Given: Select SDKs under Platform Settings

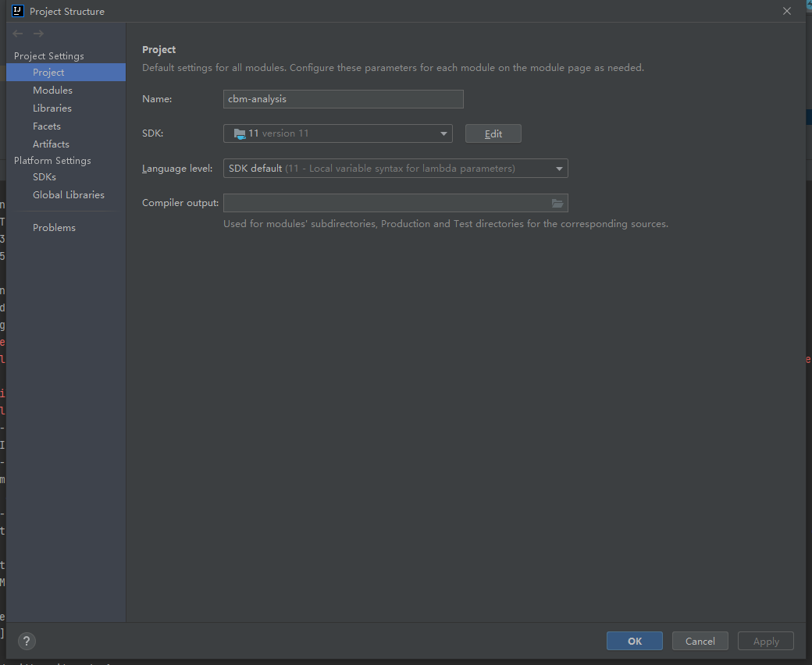Looking at the screenshot, I should (44, 176).
